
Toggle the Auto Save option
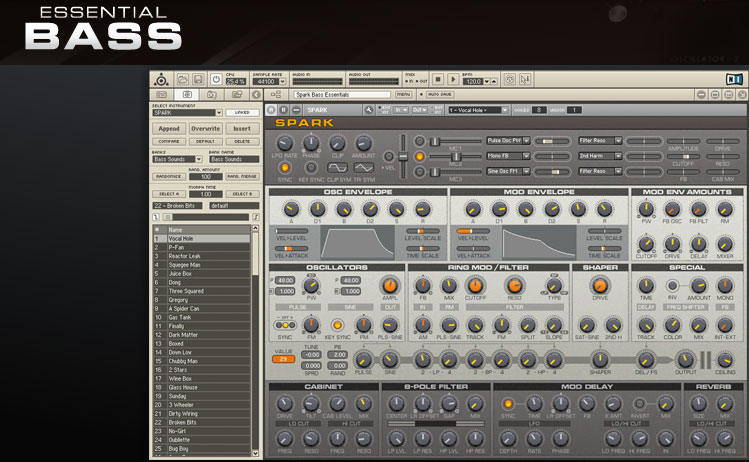click(x=439, y=95)
